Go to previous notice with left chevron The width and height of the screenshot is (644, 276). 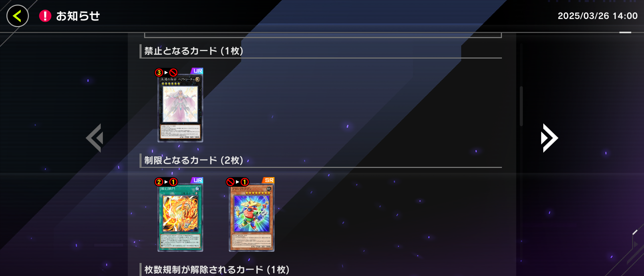pos(95,138)
